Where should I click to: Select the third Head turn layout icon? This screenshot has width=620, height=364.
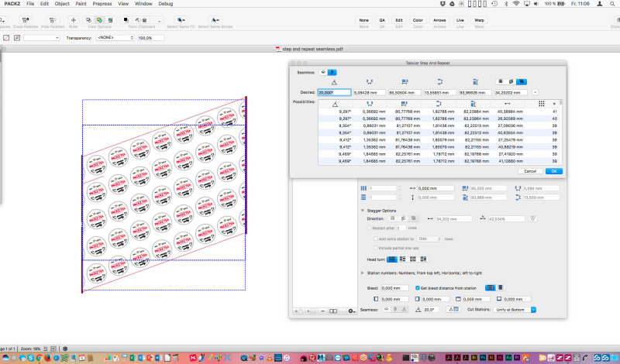[413, 259]
